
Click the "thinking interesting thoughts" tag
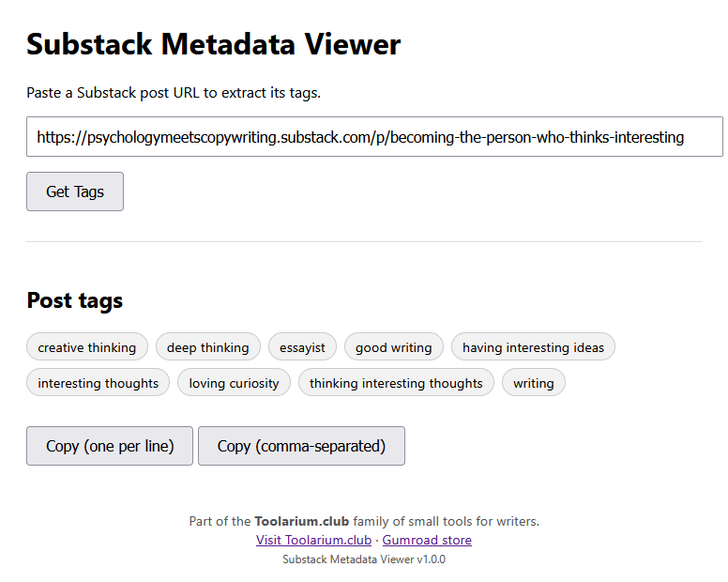coord(396,383)
